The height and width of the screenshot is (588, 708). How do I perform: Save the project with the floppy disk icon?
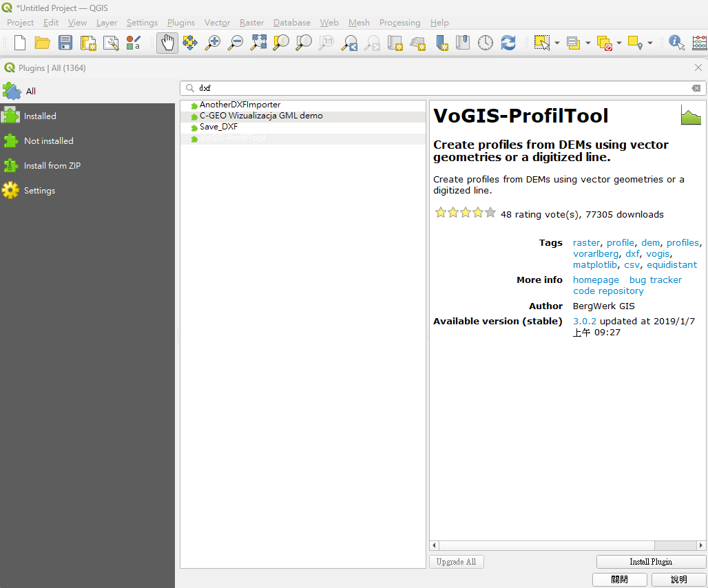coord(65,43)
